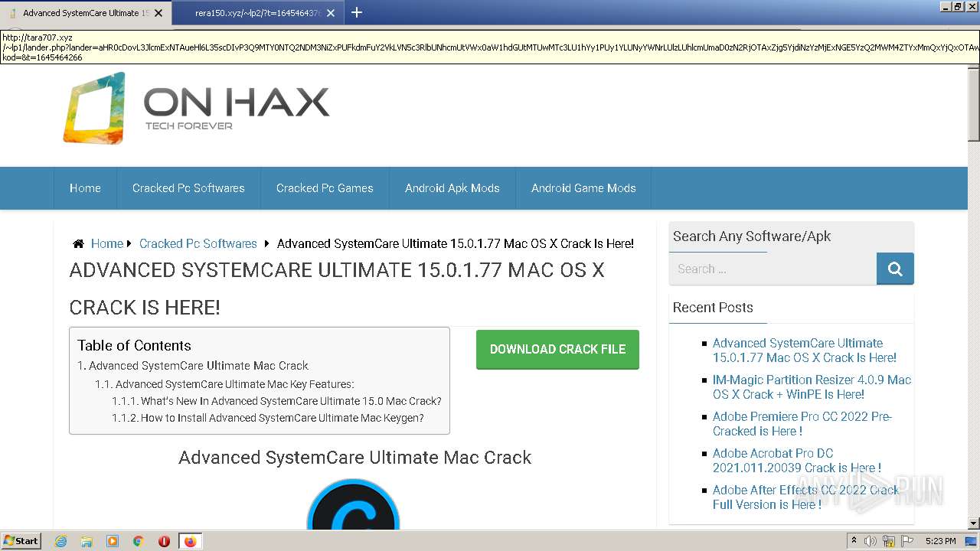This screenshot has height=551, width=980.
Task: Open recent post Adobe After Effects CC 2022
Action: 806,497
